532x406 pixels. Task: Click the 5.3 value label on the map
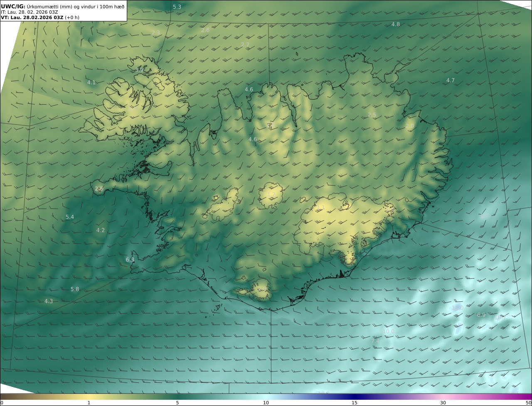[x=177, y=7]
